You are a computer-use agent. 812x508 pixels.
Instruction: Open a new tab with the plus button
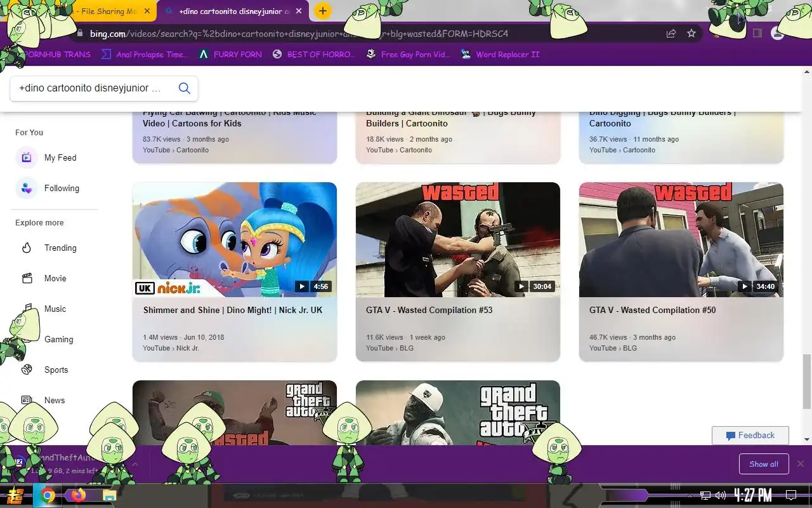(x=323, y=11)
